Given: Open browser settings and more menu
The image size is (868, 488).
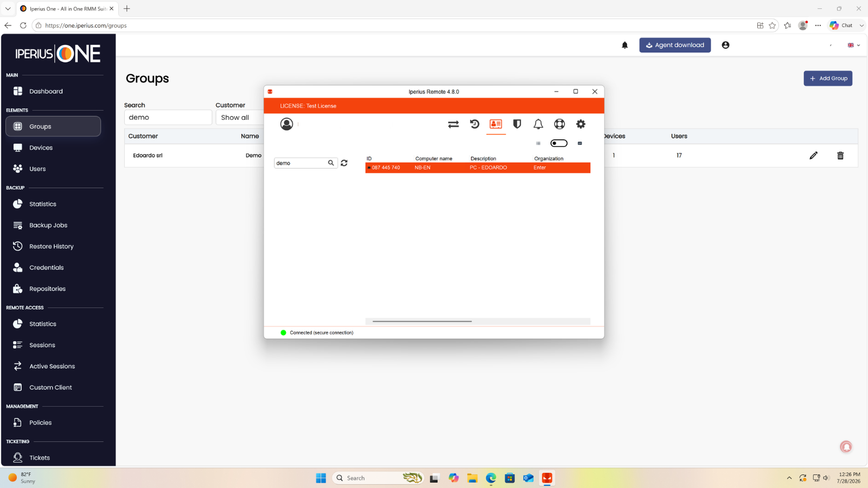Looking at the screenshot, I should 818,25.
